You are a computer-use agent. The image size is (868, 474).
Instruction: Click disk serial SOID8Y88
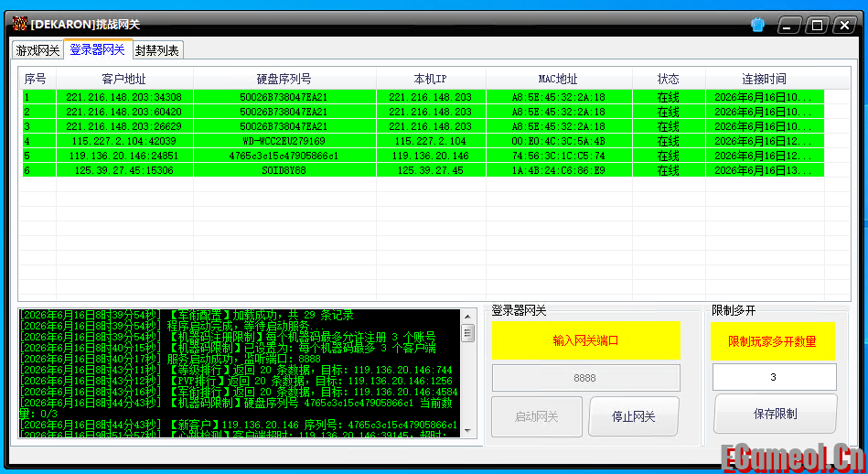click(x=284, y=170)
